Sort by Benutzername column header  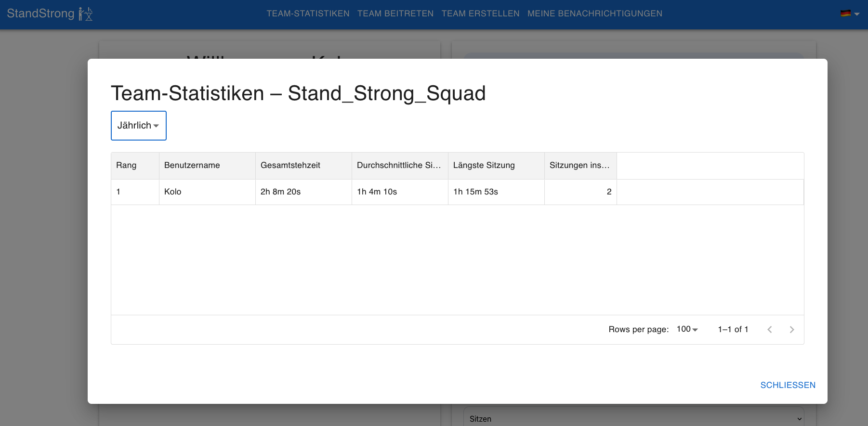(x=208, y=166)
